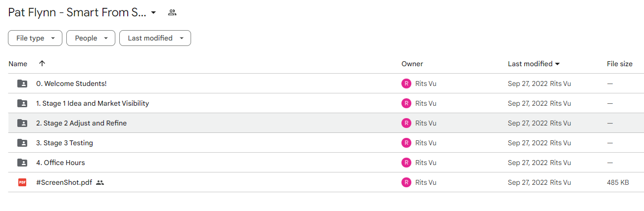The image size is (644, 211).
Task: Click the red PDF icon for #ScreenShot.pdf
Action: coord(22,182)
